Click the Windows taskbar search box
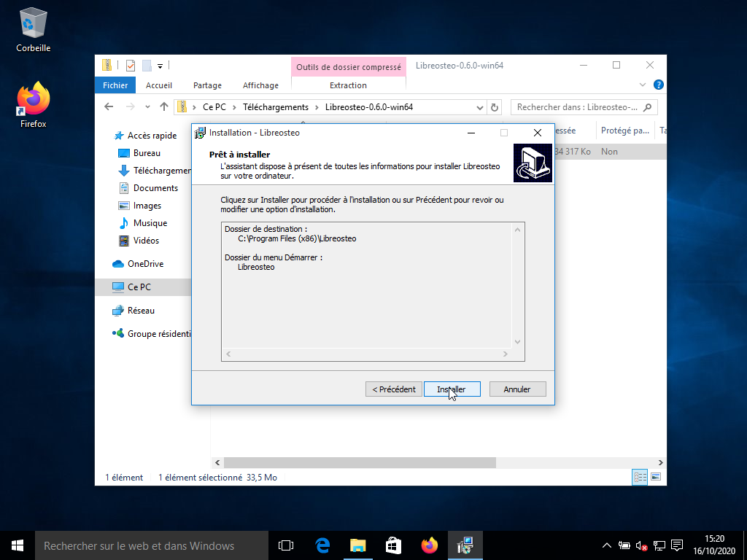747x560 pixels. coord(152,545)
